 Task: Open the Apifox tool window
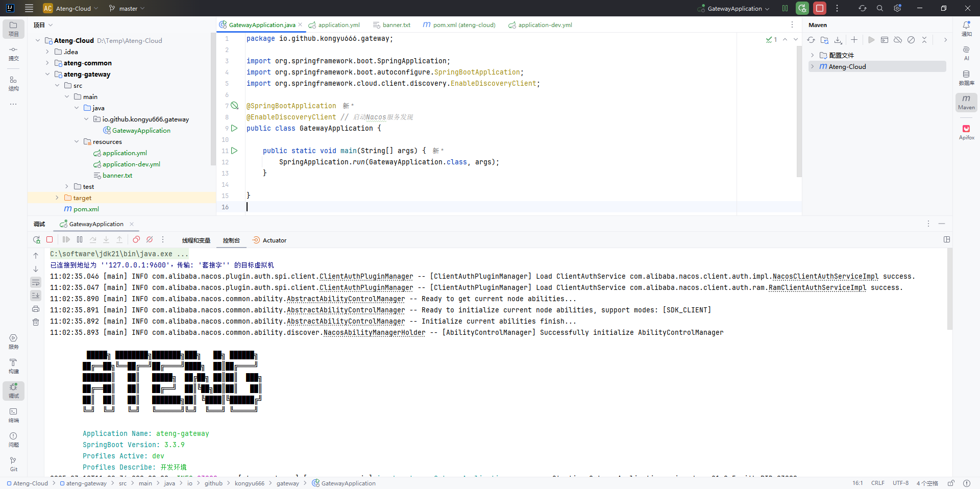coord(966,132)
